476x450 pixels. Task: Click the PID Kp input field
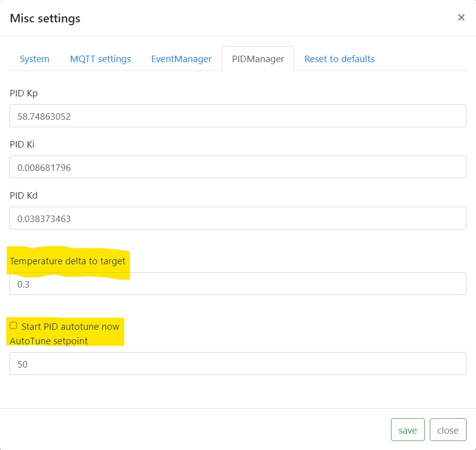click(x=238, y=116)
